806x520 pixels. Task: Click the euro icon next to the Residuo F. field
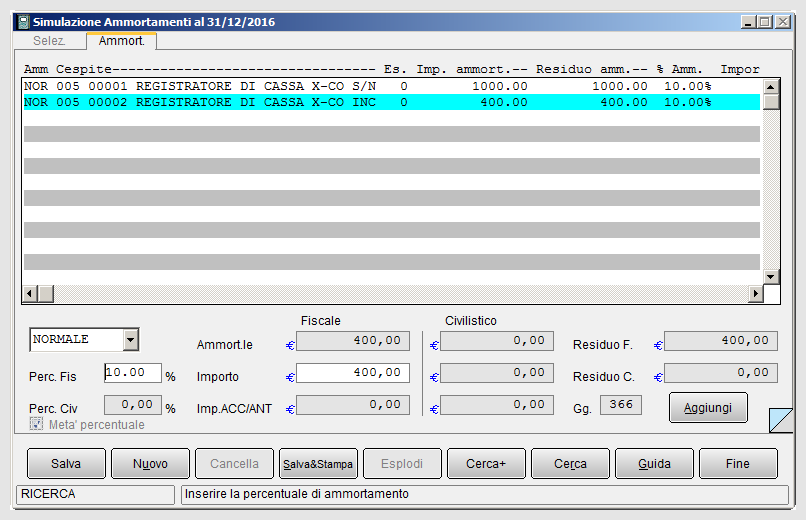tap(658, 345)
